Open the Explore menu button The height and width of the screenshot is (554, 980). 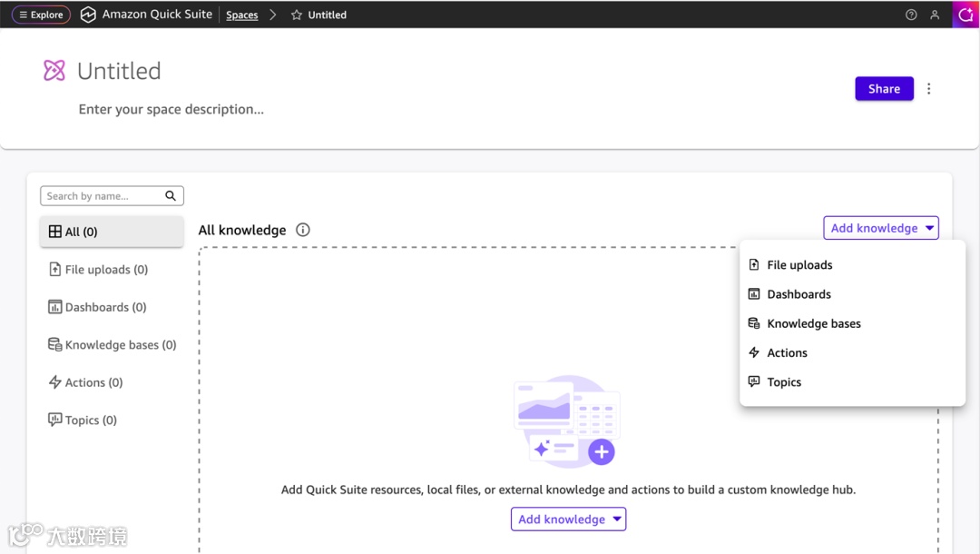point(41,15)
